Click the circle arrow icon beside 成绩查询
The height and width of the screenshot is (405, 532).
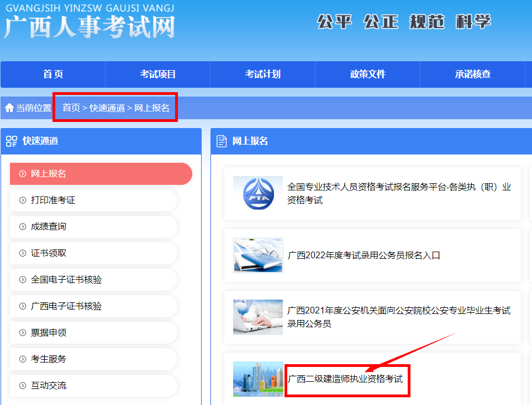click(22, 227)
